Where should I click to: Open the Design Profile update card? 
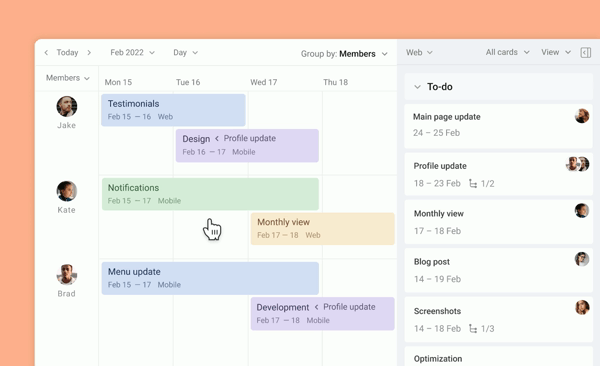(x=247, y=145)
